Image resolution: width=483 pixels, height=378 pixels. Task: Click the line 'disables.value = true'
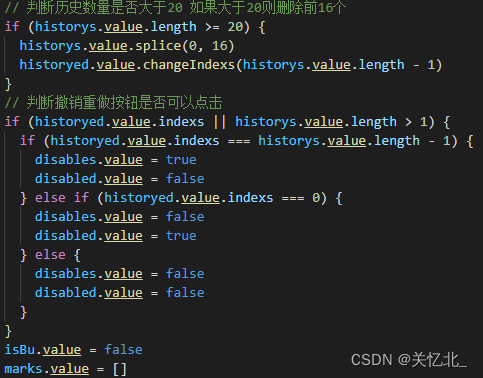[x=116, y=160]
